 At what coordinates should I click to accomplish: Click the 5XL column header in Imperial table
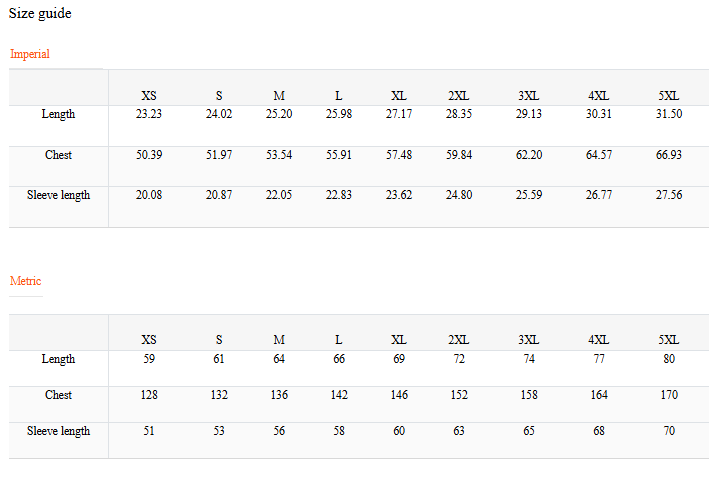coord(669,96)
